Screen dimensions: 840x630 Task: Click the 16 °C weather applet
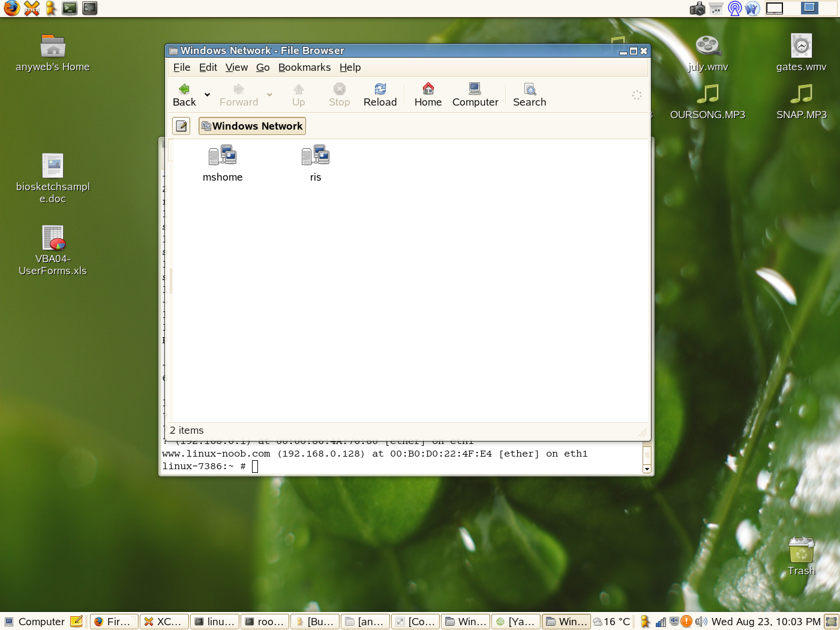click(612, 622)
